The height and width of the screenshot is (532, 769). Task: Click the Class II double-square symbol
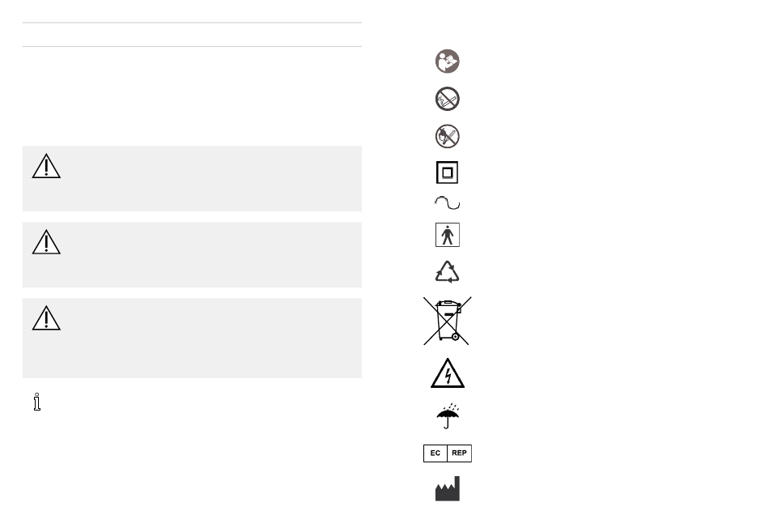(x=448, y=172)
